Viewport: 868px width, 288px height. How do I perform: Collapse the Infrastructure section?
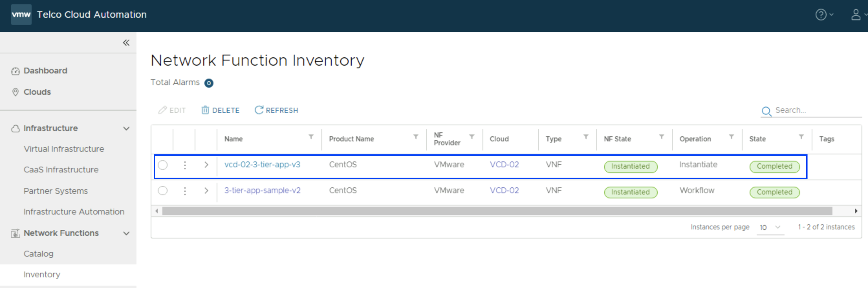pos(126,128)
